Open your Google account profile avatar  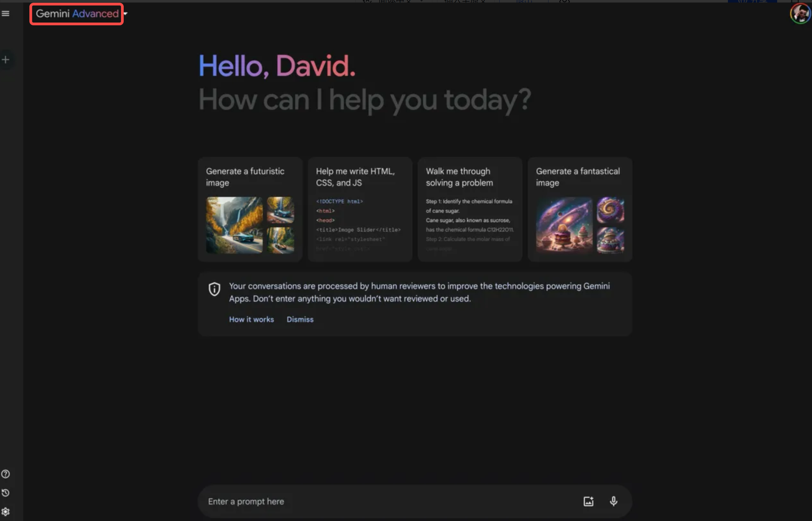click(x=800, y=14)
